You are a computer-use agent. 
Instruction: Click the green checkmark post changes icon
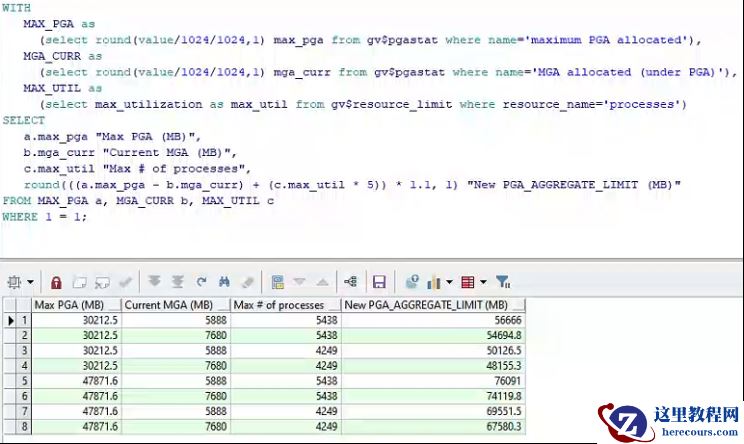(x=126, y=282)
